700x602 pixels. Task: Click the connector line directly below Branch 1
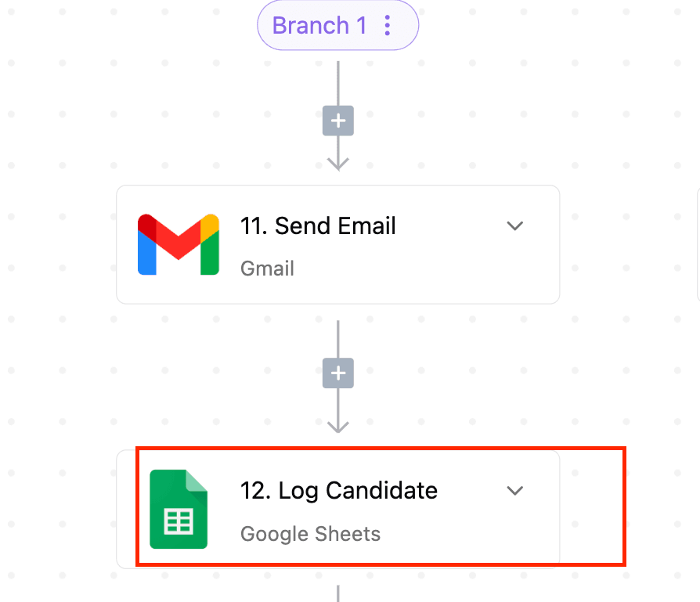[338, 82]
